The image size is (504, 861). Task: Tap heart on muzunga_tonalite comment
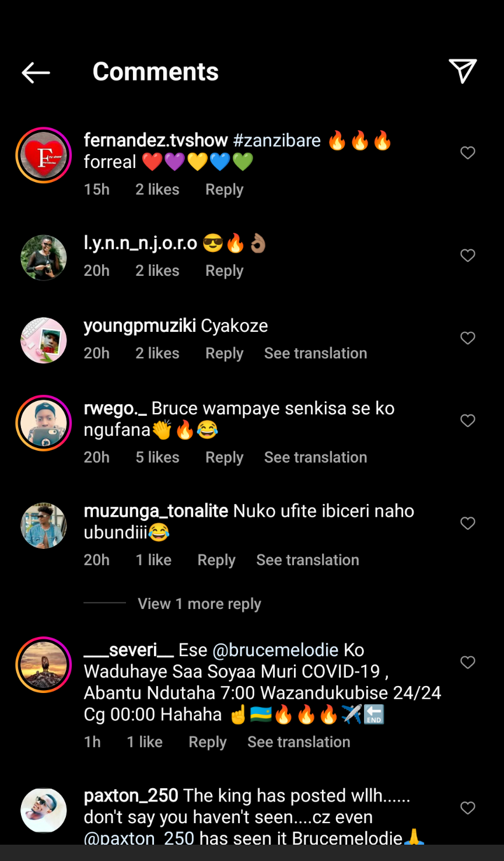[468, 523]
